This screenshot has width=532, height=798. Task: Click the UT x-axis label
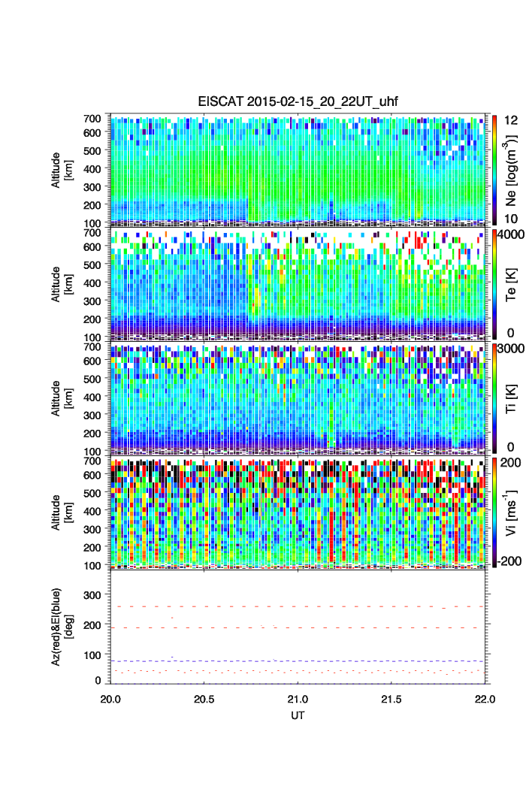pos(298,716)
